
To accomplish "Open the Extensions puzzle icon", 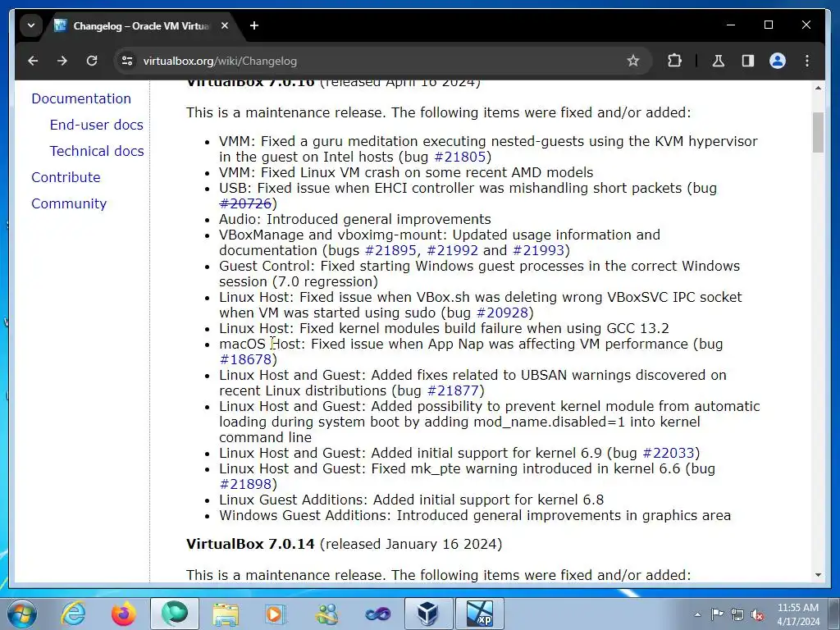I will tap(674, 61).
